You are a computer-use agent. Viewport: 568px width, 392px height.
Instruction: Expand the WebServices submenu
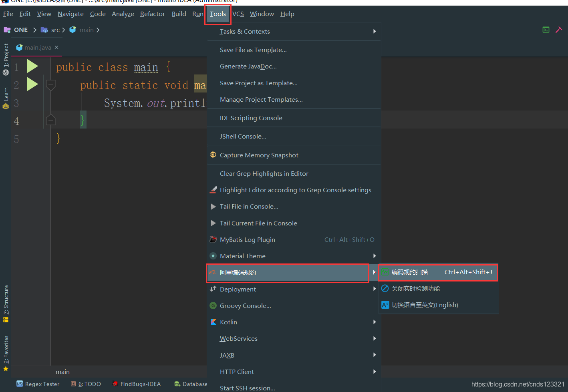294,339
